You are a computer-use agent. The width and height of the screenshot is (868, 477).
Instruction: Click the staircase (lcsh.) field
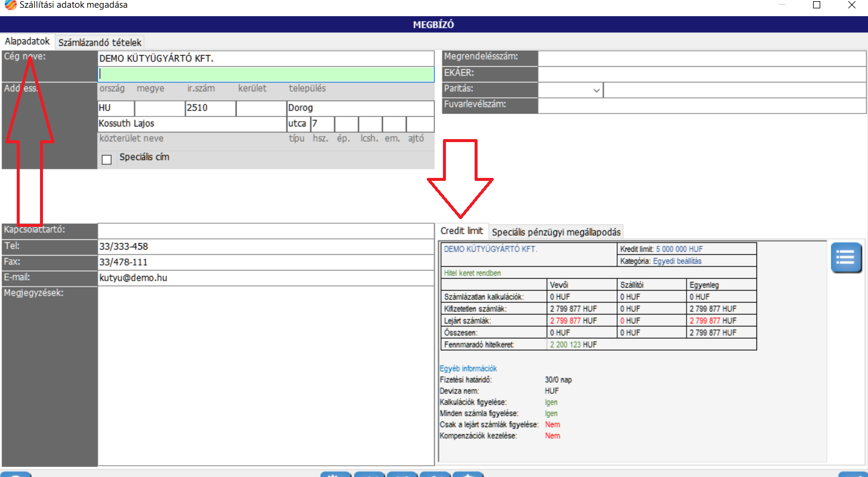tap(370, 124)
